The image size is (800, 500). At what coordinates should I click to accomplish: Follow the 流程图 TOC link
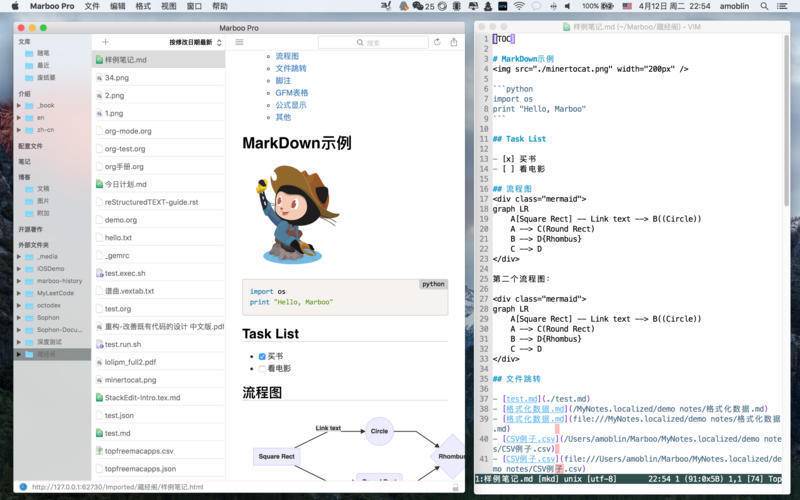287,56
